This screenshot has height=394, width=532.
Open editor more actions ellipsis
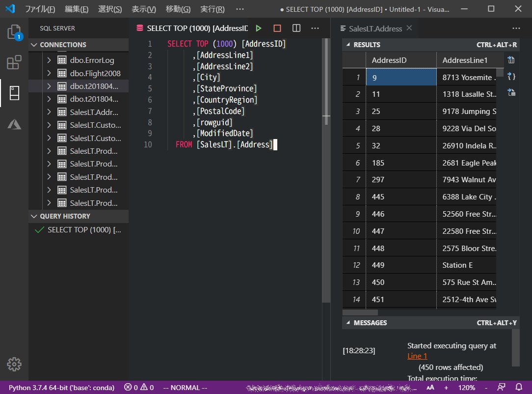point(315,28)
